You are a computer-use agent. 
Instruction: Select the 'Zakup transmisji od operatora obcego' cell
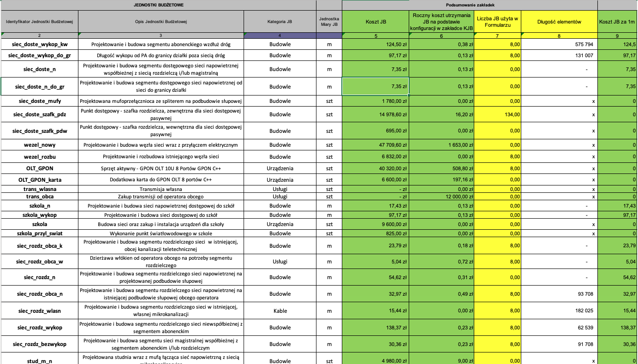coord(161,197)
